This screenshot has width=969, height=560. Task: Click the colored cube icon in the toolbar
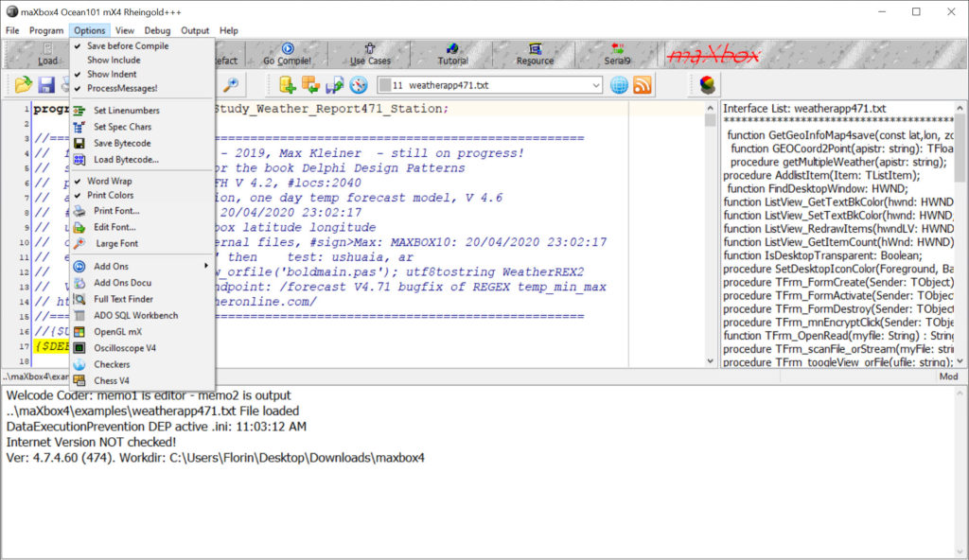coord(707,85)
